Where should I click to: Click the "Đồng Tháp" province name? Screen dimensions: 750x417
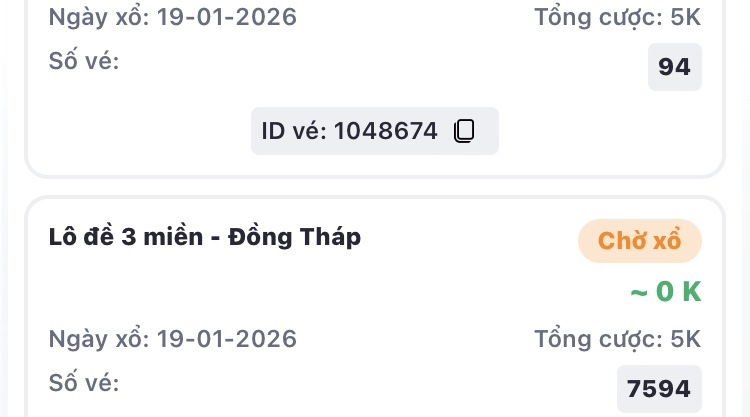pyautogui.click(x=295, y=238)
